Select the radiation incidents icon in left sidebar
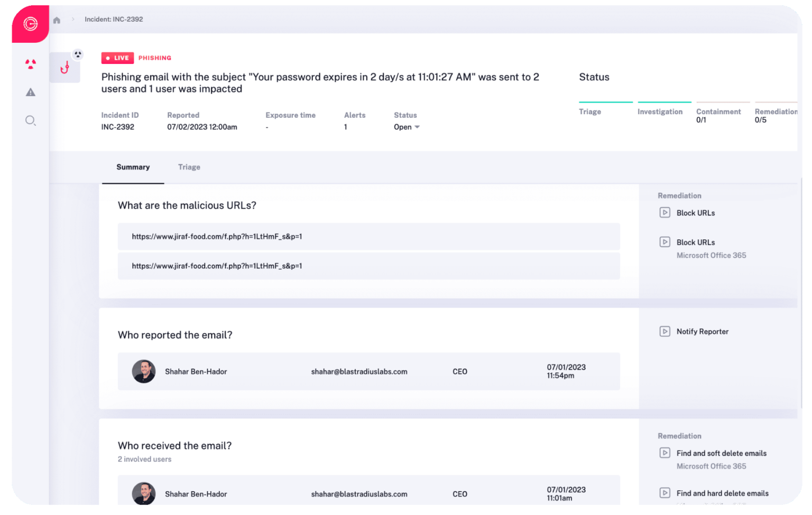This screenshot has height=515, width=812. click(x=30, y=63)
